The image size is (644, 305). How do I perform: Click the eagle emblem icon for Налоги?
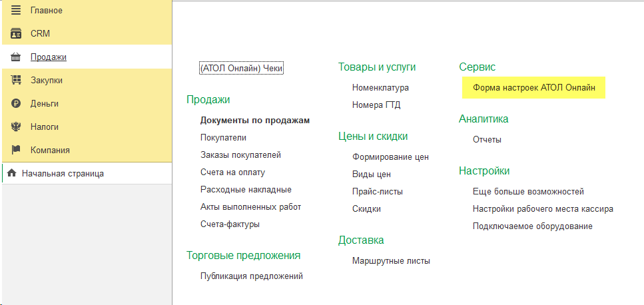[15, 127]
